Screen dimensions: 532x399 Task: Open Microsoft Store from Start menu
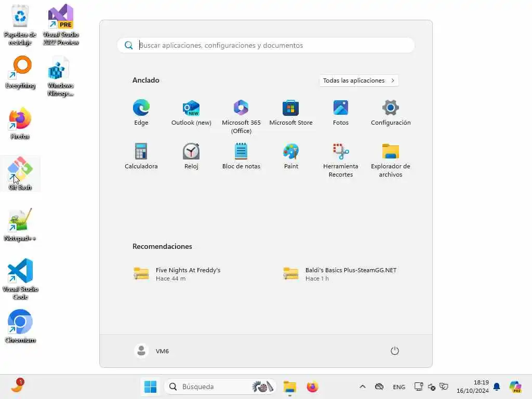coord(291,113)
